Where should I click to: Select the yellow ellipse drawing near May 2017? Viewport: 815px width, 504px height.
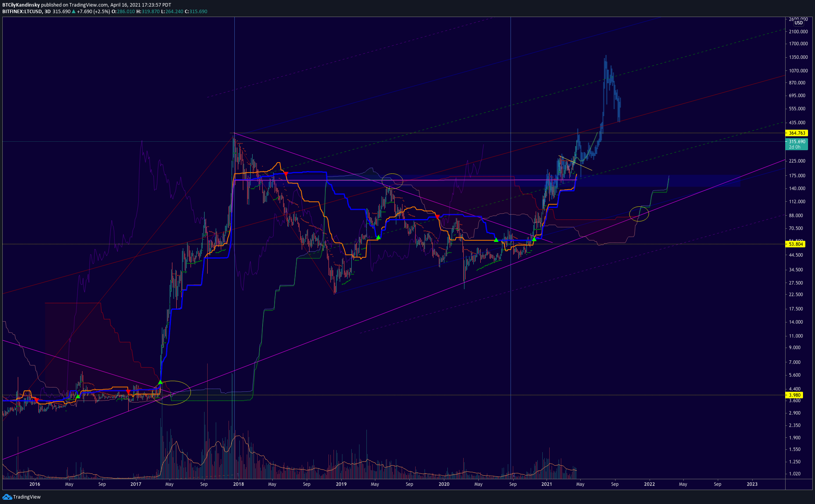[172, 393]
